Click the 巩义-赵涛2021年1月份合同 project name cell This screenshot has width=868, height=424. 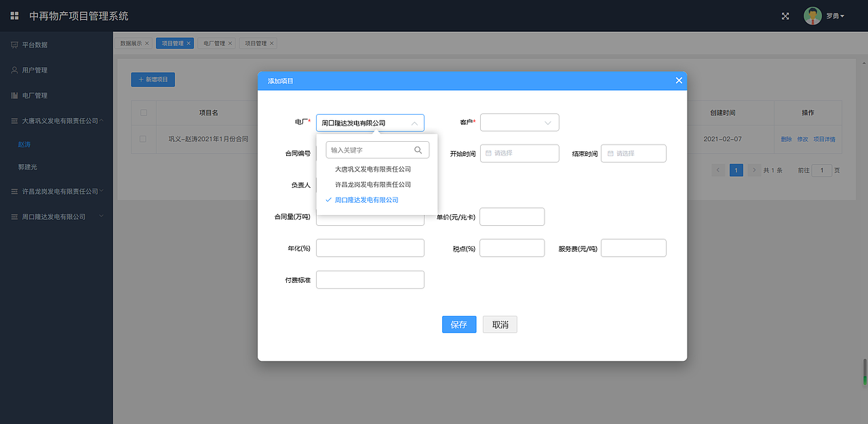click(208, 138)
